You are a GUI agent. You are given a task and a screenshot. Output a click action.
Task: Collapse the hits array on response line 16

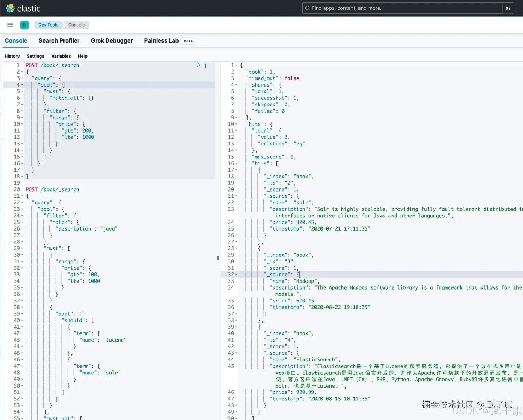click(236, 163)
